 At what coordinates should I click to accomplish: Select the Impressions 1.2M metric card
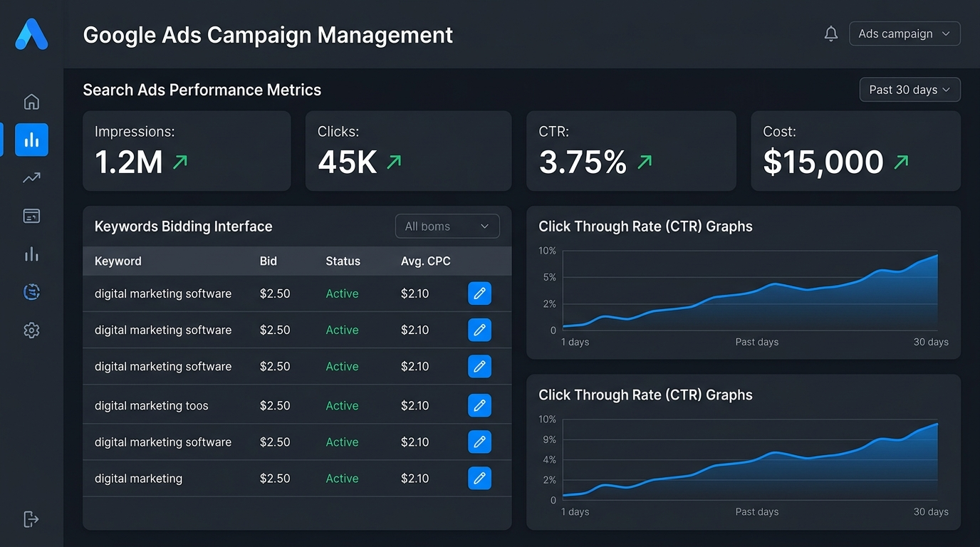[187, 151]
